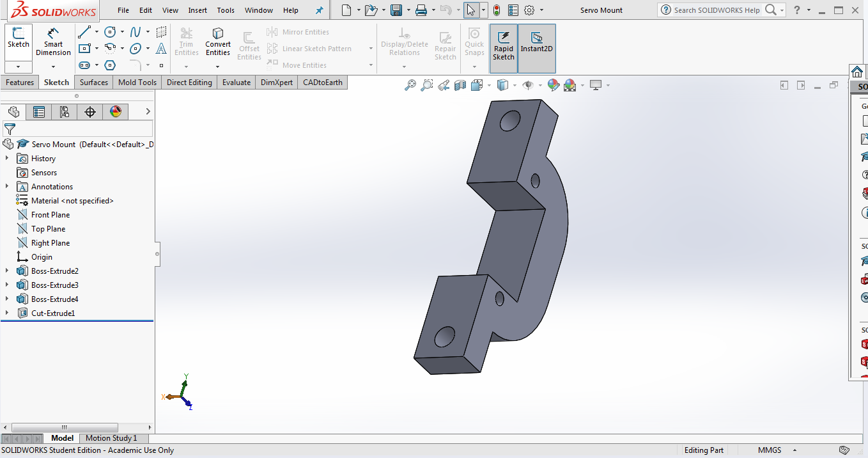Click the feature tree horizontal scrollbar
Viewport: 868px width, 458px height.
[65, 427]
